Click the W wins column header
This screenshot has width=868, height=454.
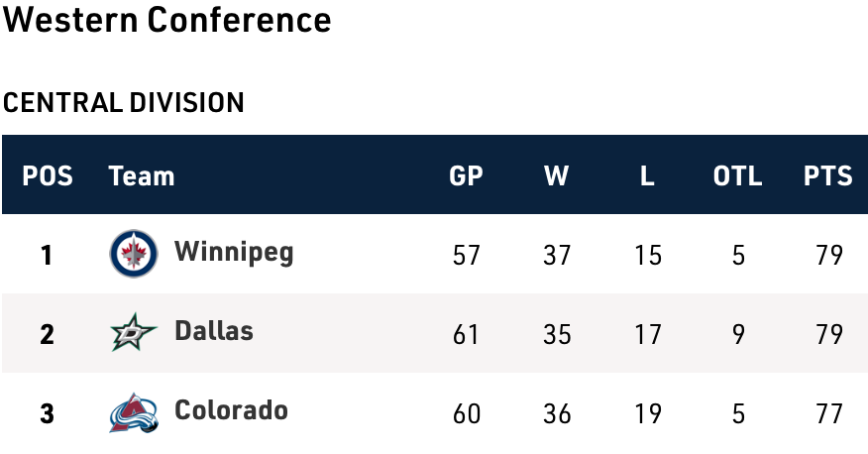point(557,176)
